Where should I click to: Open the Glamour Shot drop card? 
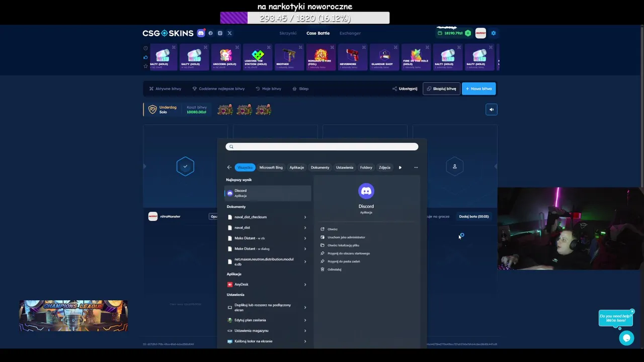[383, 57]
